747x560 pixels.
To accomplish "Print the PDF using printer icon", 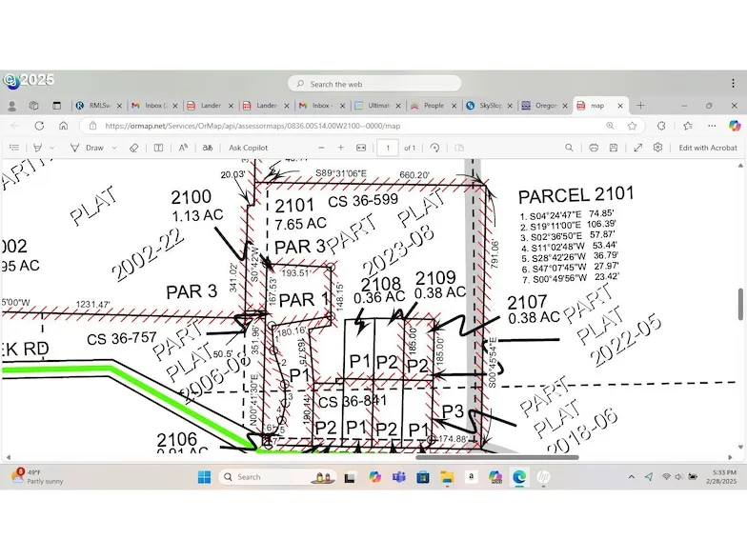I will pyautogui.click(x=594, y=148).
